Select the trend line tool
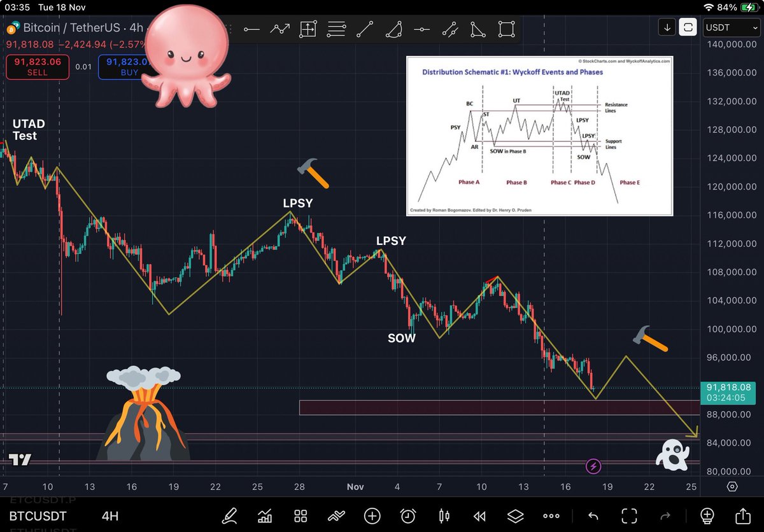The width and height of the screenshot is (764, 532). [x=365, y=29]
